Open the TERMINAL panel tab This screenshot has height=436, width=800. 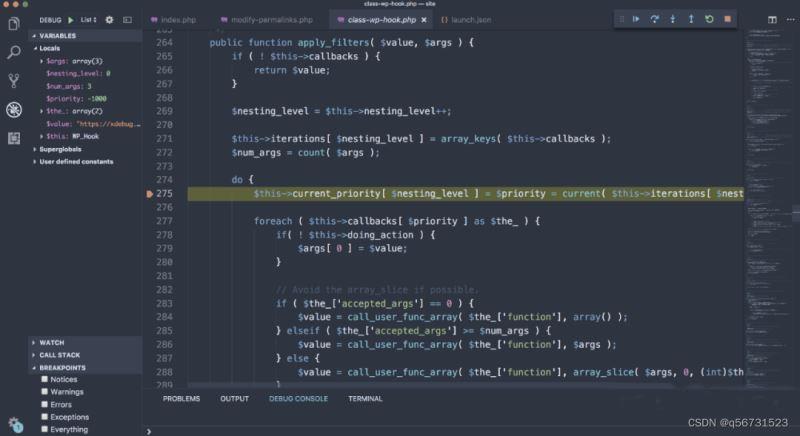pyautogui.click(x=365, y=398)
